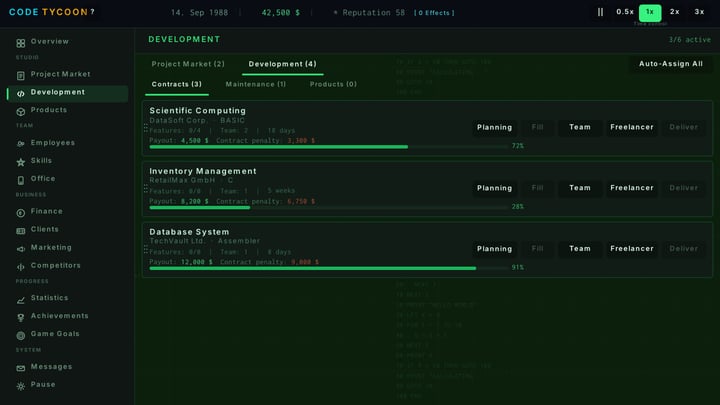Click Team for Database System
The image size is (720, 405).
[580, 249]
